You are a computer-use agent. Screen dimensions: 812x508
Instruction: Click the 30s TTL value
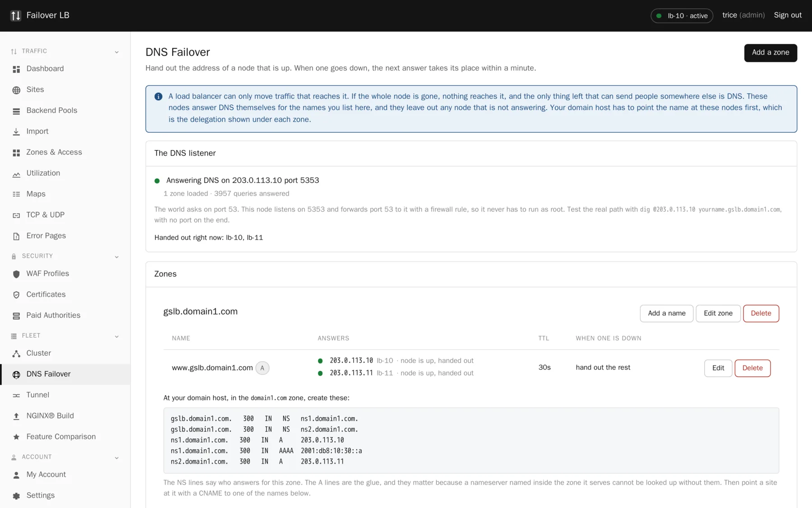544,368
